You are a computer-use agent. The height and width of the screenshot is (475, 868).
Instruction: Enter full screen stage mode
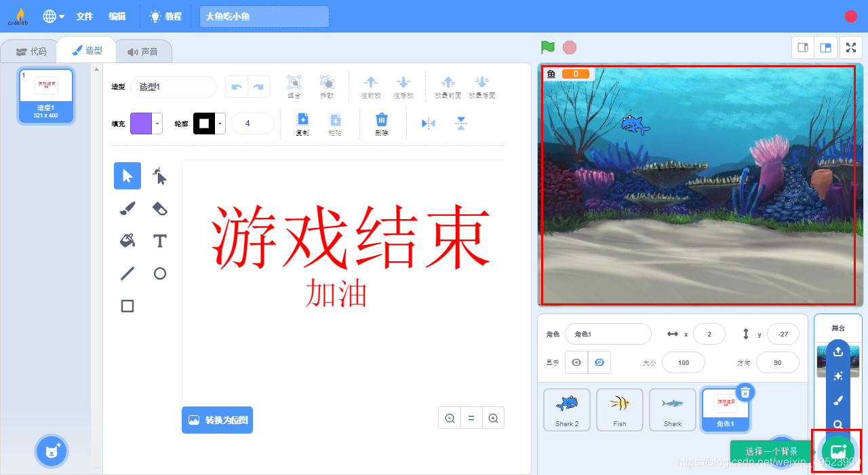(851, 47)
